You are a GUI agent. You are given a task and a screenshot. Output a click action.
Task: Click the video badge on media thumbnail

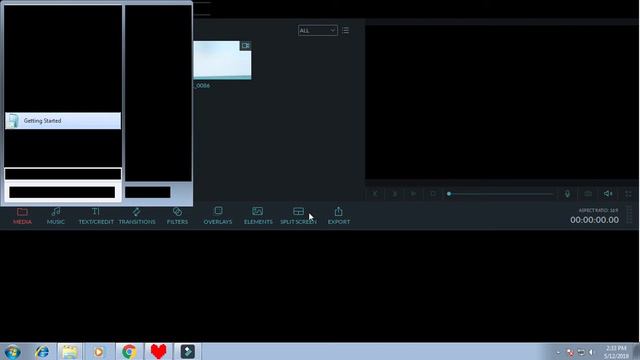point(245,46)
